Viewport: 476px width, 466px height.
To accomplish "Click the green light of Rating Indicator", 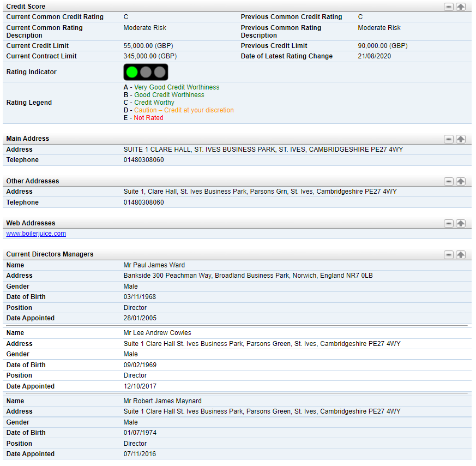I will (x=132, y=72).
